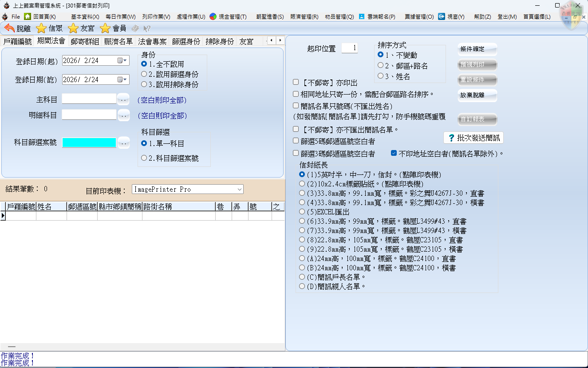Open the 列印作業(V) menu
Image resolution: width=588 pixels, height=368 pixels.
(156, 16)
